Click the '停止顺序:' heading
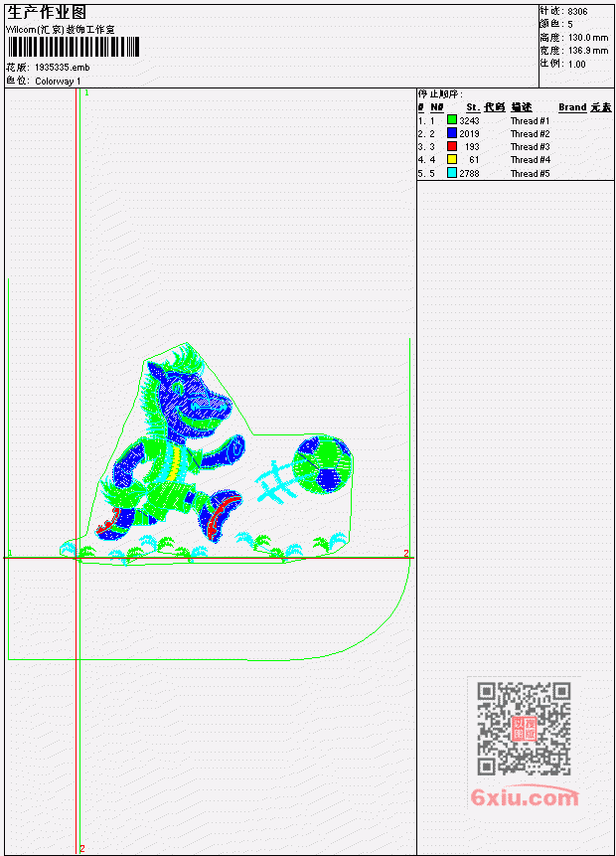Viewport: 616px width, 856px height. [440, 93]
